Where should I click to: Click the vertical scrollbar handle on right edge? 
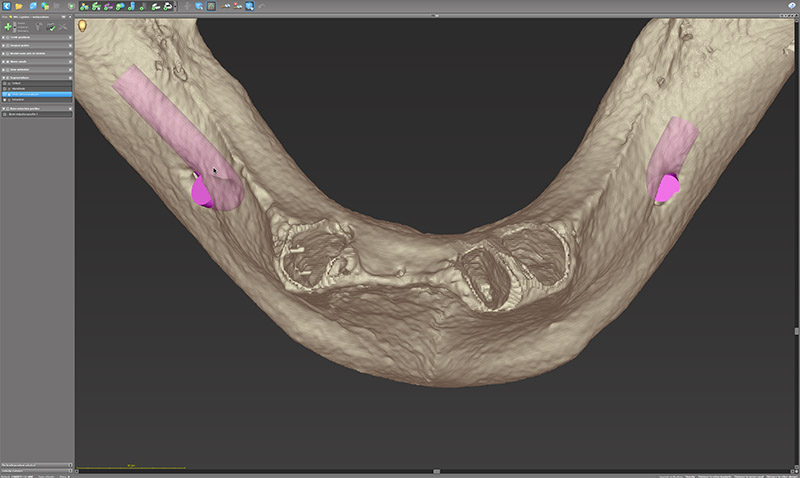796,330
